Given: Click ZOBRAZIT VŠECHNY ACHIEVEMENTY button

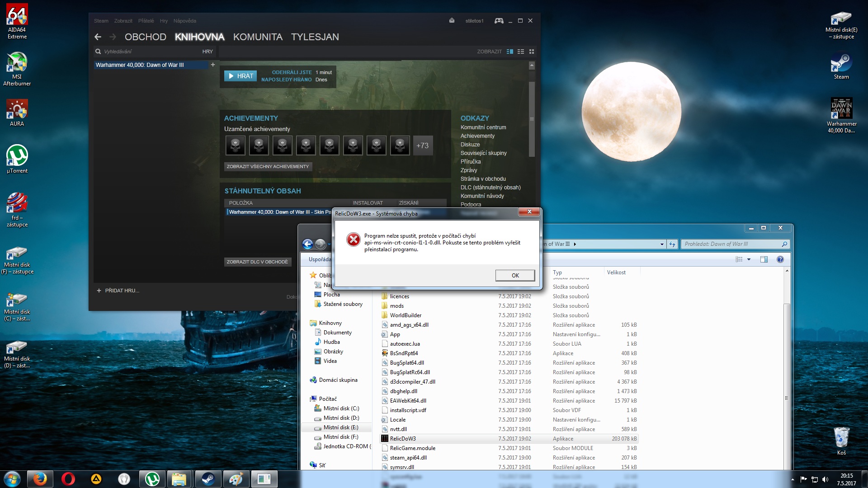Looking at the screenshot, I should click(268, 167).
